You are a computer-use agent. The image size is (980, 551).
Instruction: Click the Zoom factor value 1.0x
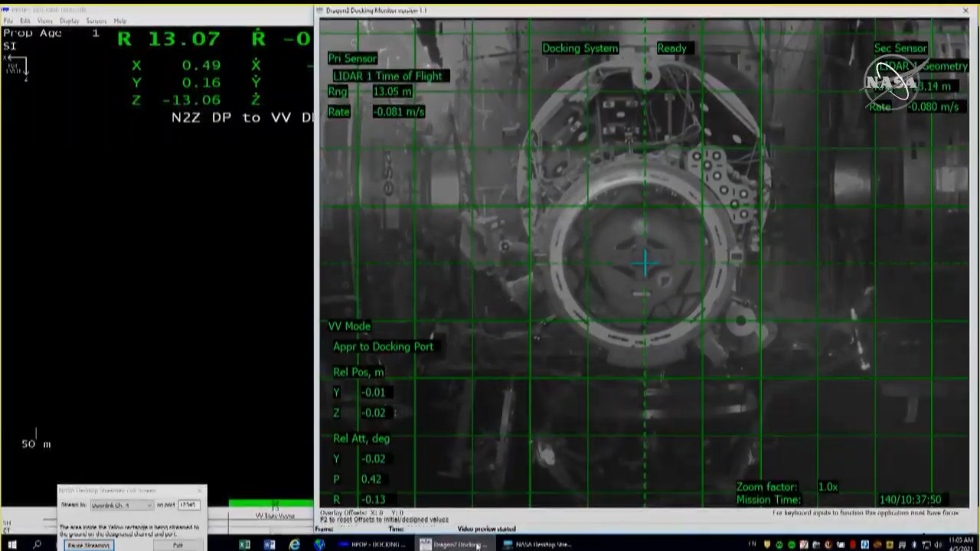pyautogui.click(x=828, y=487)
